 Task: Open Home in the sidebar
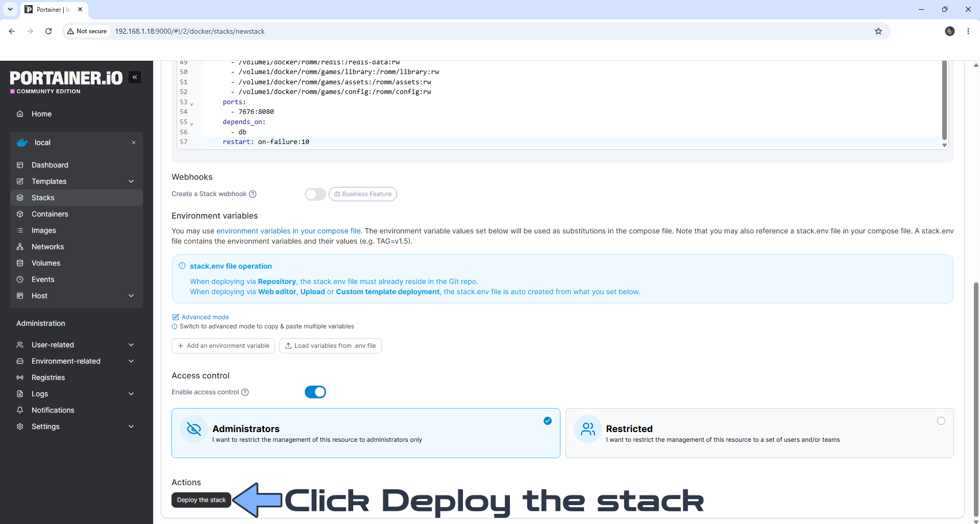point(77,114)
